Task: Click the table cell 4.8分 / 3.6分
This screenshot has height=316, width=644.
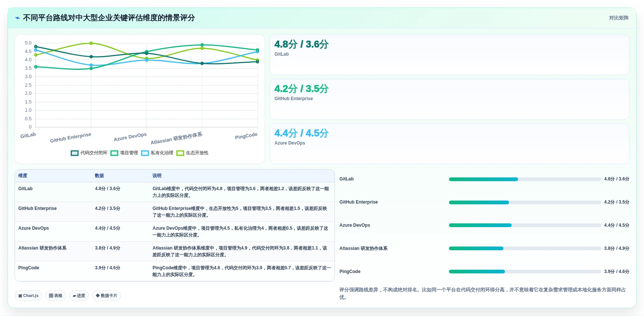Action: pyautogui.click(x=108, y=189)
